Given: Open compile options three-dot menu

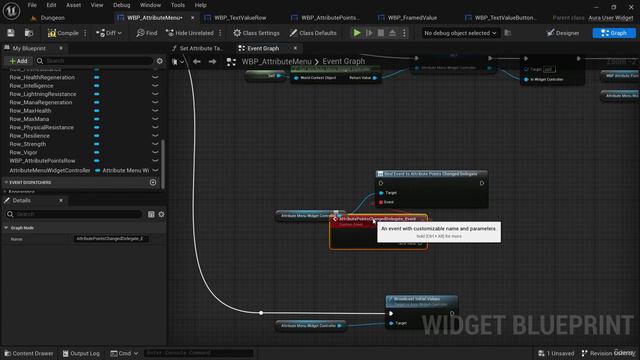Looking at the screenshot, I should coord(85,33).
